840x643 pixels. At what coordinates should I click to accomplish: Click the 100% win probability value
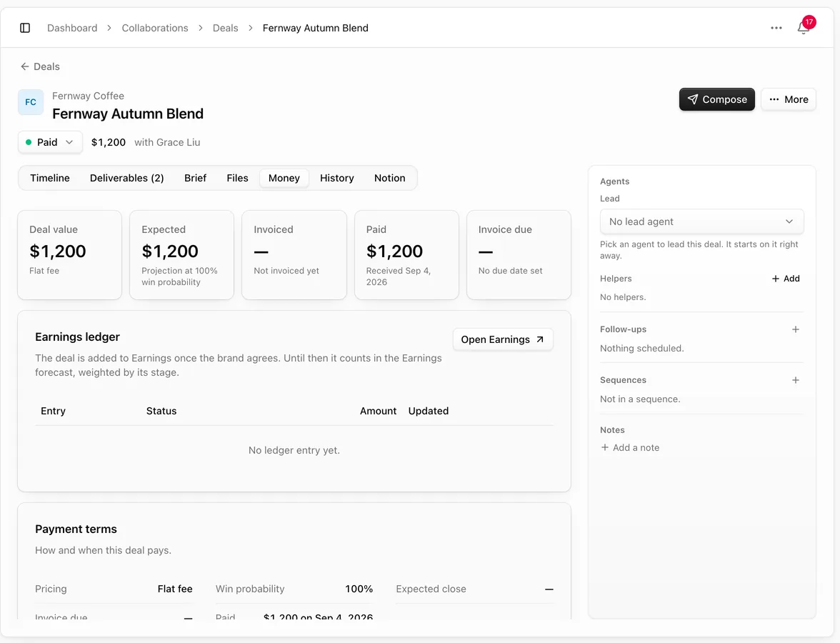[359, 589]
